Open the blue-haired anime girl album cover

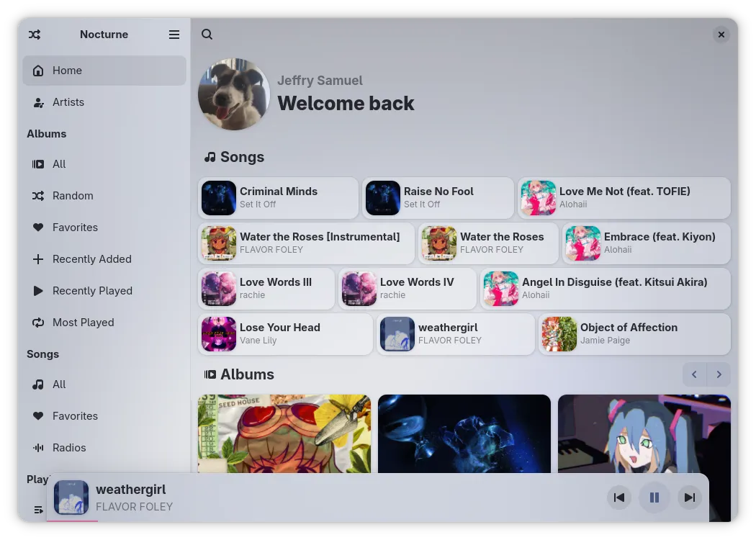(644, 434)
